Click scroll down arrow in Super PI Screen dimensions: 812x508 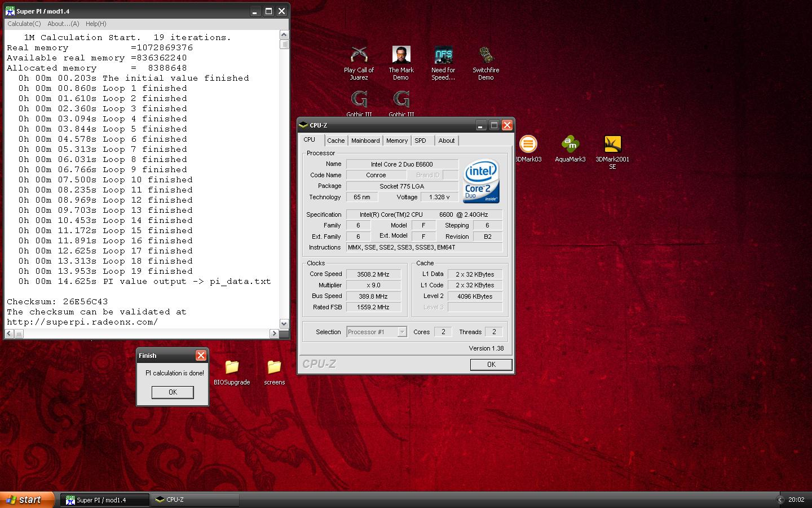point(284,324)
